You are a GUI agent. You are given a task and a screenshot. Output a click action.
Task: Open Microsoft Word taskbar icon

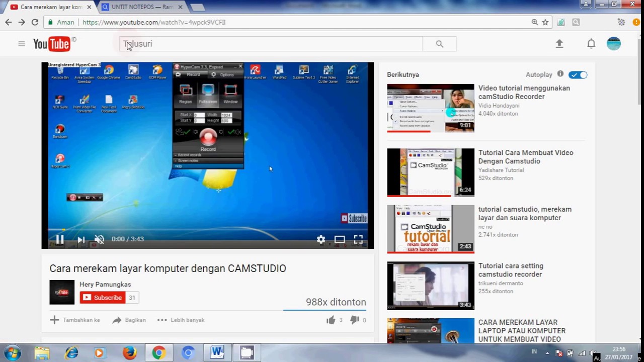pos(217,353)
